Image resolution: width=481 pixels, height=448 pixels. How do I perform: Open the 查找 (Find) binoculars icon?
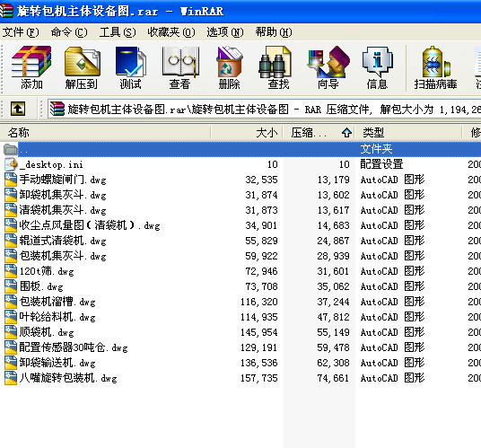coord(275,62)
